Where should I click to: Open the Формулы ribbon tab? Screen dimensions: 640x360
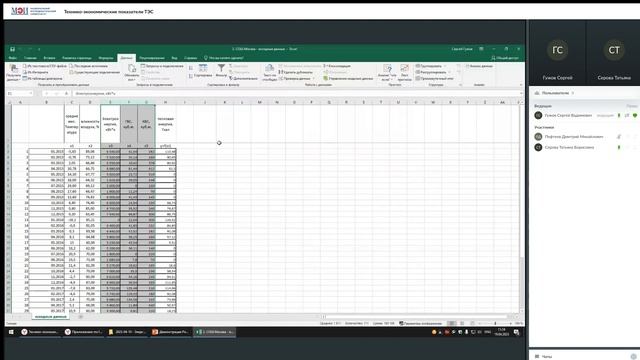point(106,58)
